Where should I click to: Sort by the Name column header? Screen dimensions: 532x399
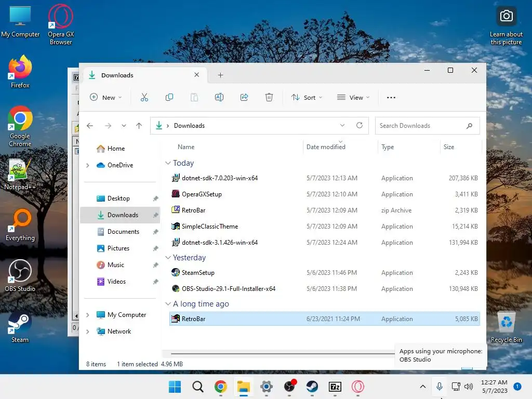tap(186, 147)
